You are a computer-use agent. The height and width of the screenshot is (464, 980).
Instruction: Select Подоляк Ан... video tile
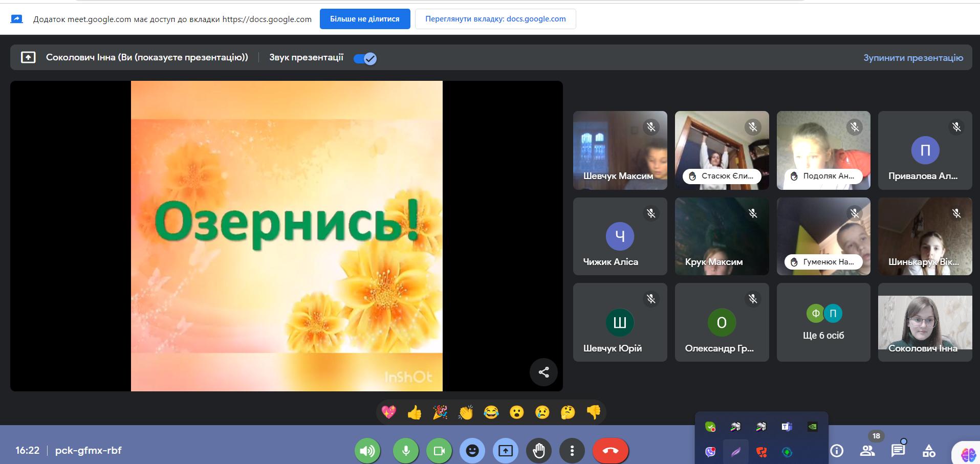(x=823, y=150)
